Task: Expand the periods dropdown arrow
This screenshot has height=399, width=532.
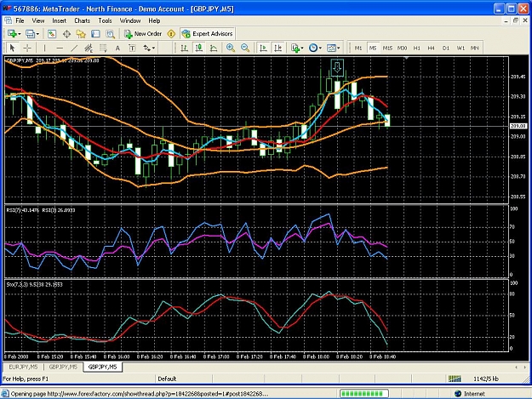Action: click(x=320, y=48)
